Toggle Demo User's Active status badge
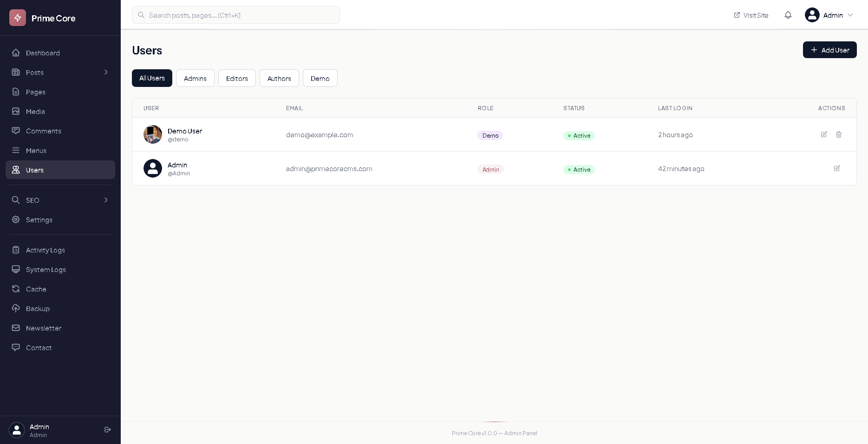Viewport: 868px width, 444px height. click(x=579, y=135)
